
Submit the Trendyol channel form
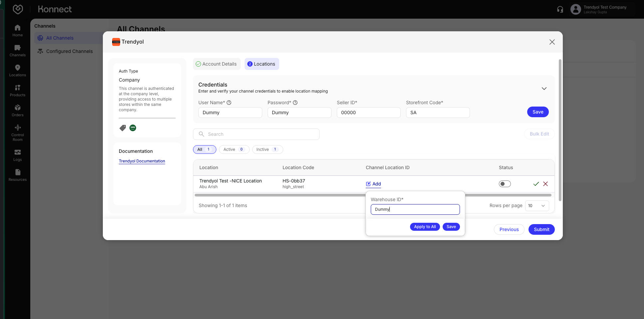click(x=541, y=229)
